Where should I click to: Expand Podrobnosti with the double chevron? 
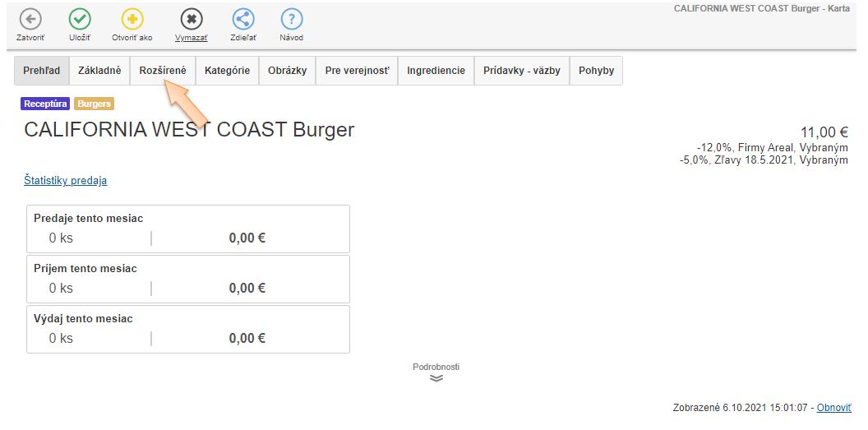click(436, 378)
